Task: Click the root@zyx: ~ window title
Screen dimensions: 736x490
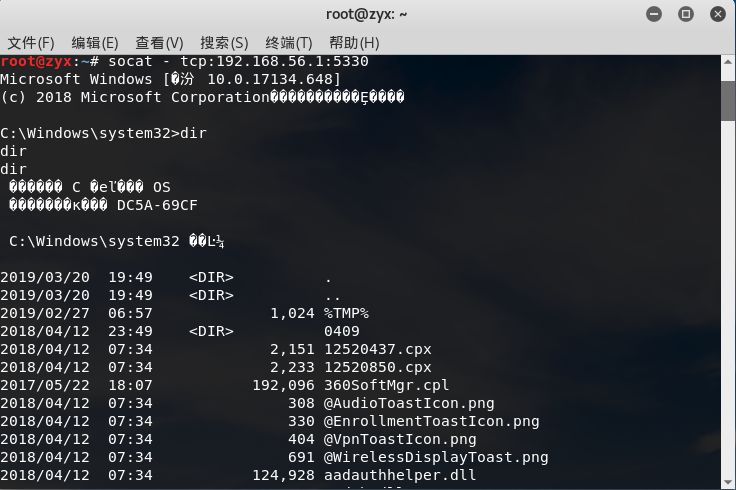Action: coord(367,15)
